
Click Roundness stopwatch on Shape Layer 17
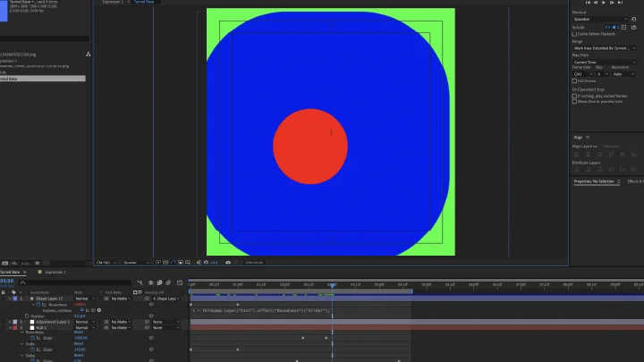[x=38, y=305]
